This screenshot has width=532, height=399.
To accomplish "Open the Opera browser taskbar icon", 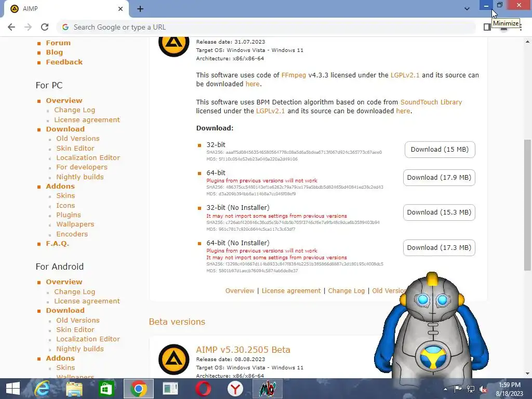I will (203, 389).
